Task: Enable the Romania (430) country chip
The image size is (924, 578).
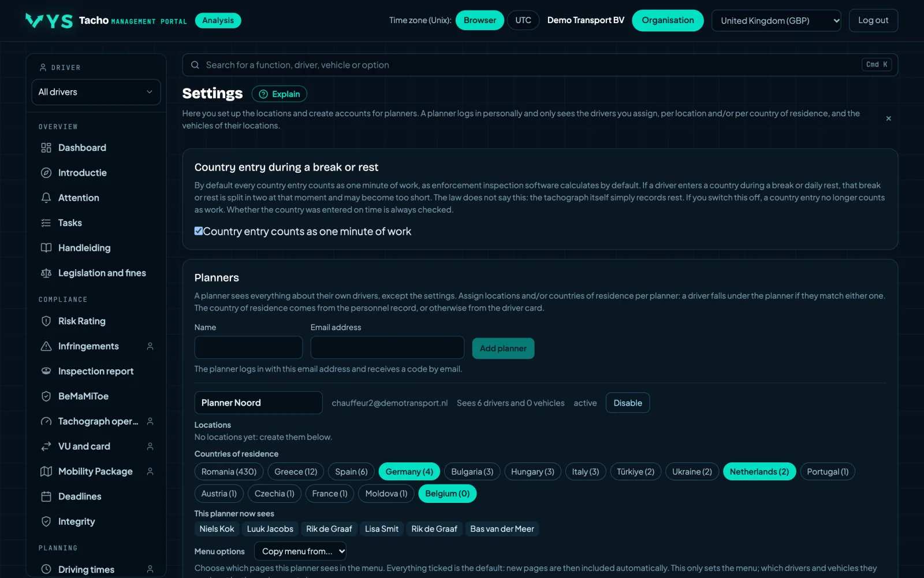Action: coord(229,472)
